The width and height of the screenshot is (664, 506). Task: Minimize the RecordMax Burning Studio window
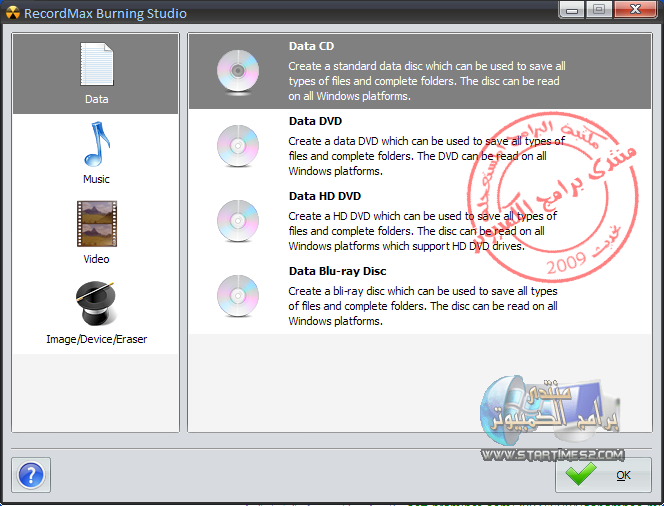pos(572,9)
